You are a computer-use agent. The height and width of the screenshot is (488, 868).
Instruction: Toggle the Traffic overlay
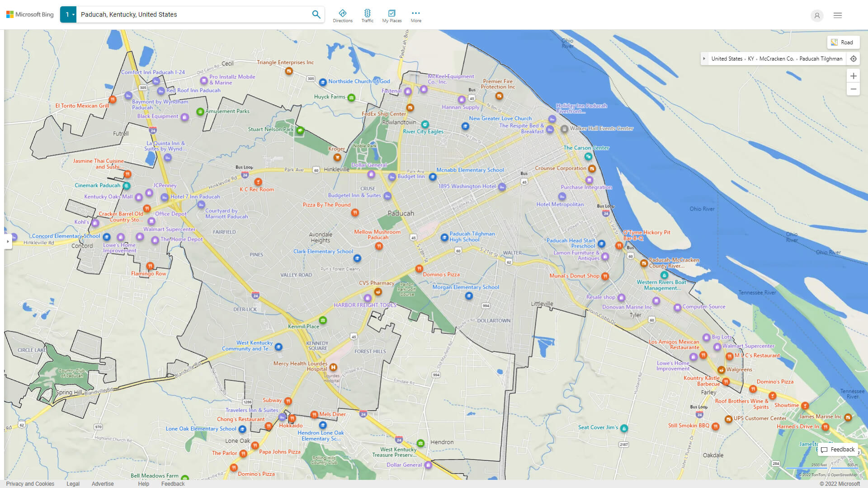point(368,15)
